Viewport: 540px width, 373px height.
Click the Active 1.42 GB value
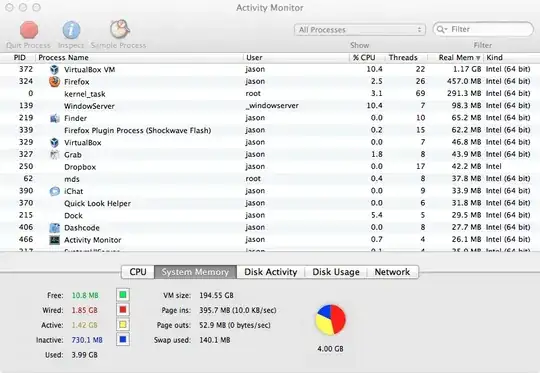[x=84, y=325]
